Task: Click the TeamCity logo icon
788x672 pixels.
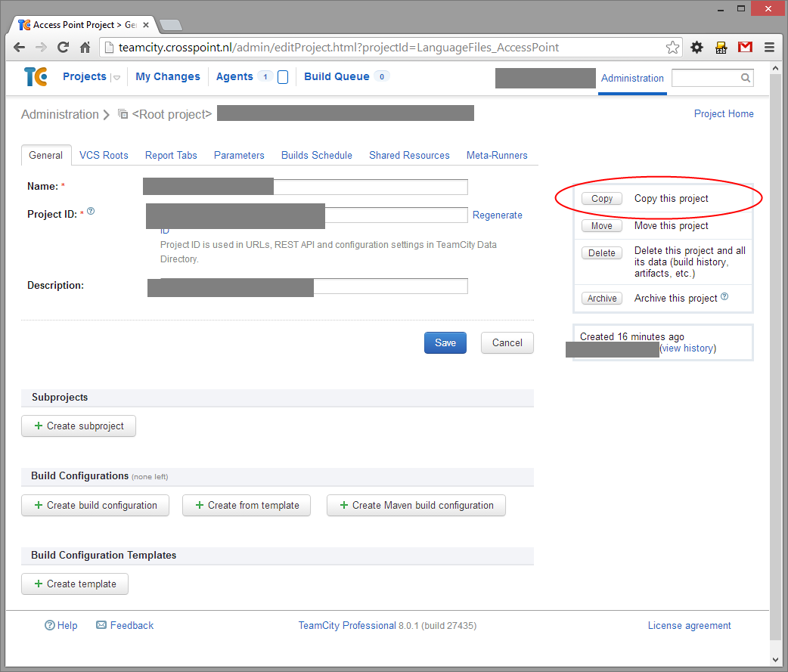Action: [x=36, y=77]
